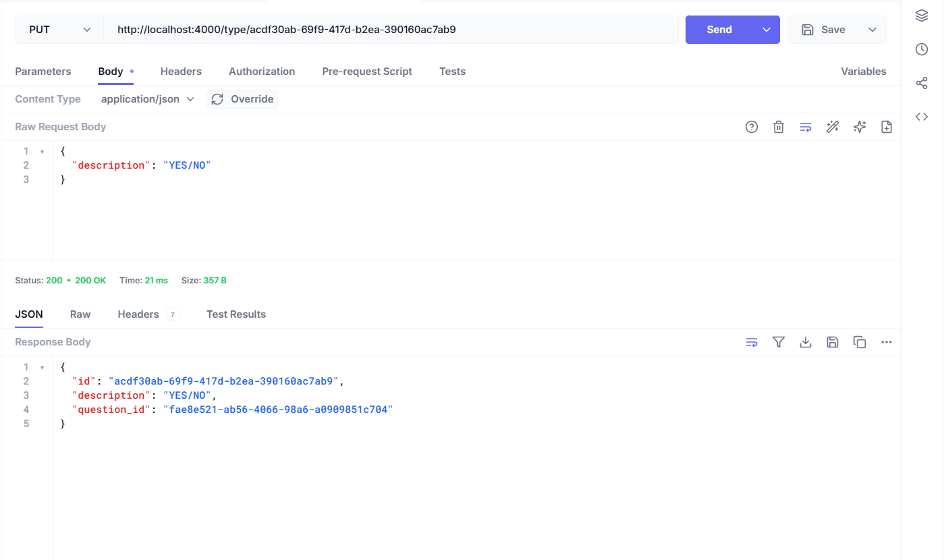Prettify request body with magic wand icon

point(832,127)
